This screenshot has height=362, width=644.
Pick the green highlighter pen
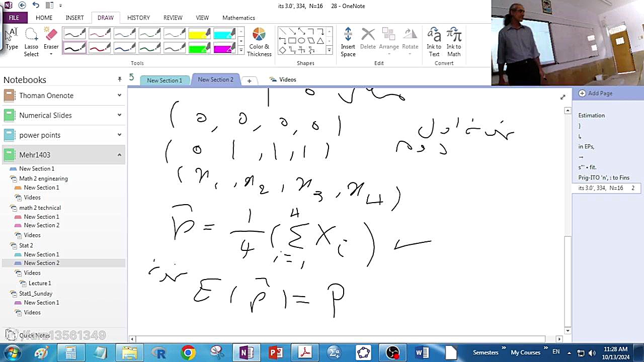199,48
